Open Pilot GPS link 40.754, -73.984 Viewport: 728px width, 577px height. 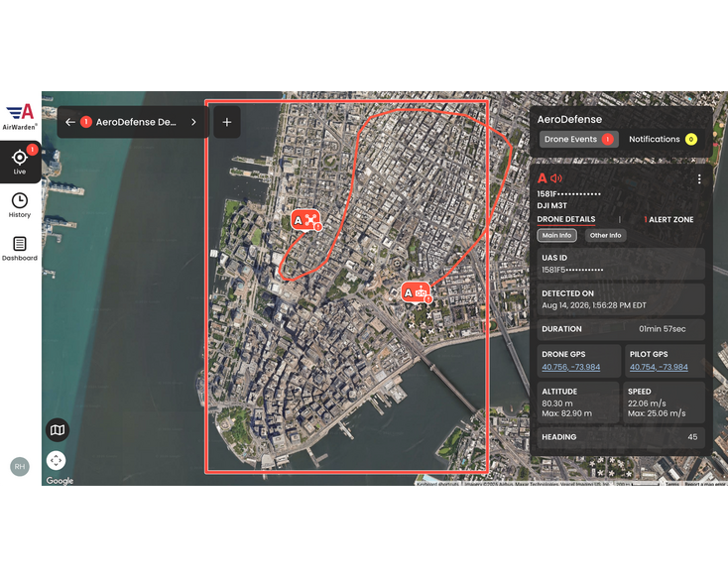pyautogui.click(x=659, y=367)
